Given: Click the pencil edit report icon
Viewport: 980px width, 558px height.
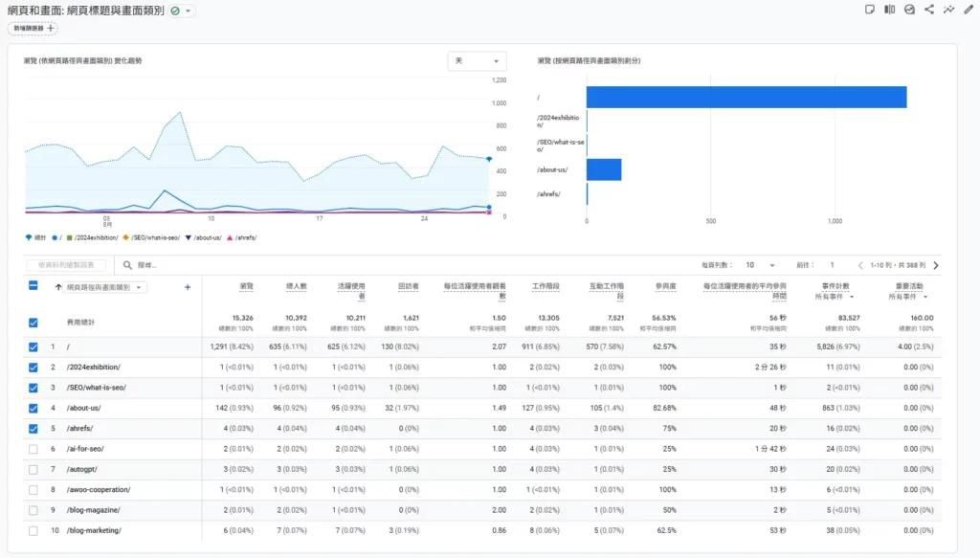Looking at the screenshot, I should (969, 10).
